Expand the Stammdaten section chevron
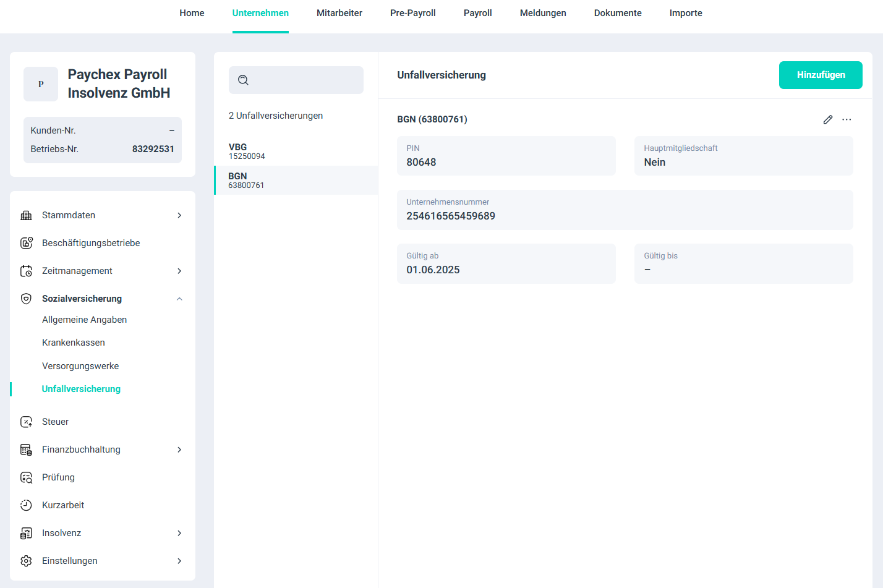The width and height of the screenshot is (883, 588). click(x=179, y=215)
